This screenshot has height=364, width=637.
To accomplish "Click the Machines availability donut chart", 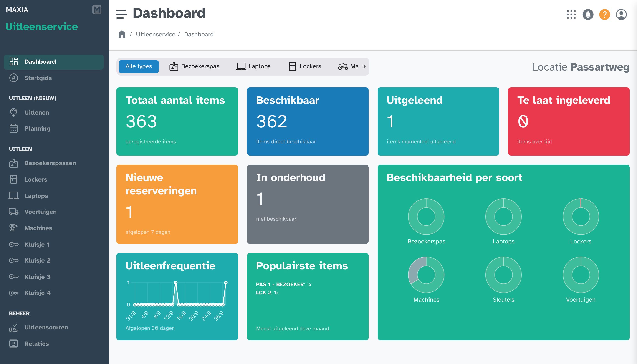I will tap(426, 275).
